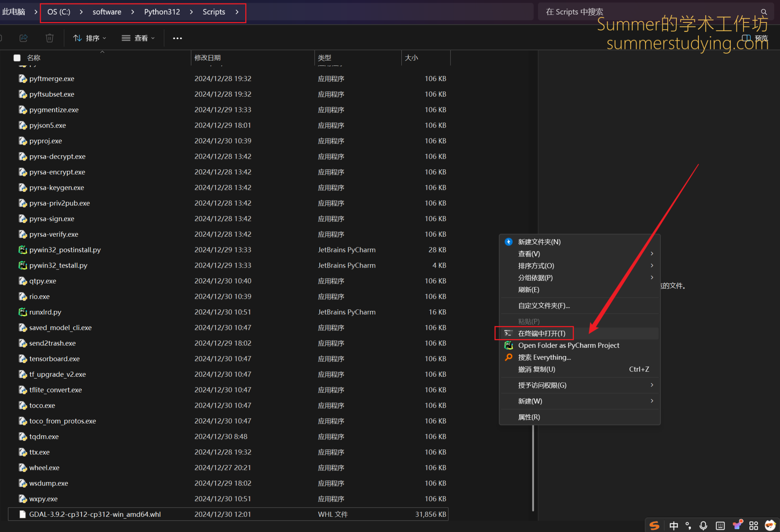
Task: Click the share icon in toolbar
Action: [x=24, y=38]
